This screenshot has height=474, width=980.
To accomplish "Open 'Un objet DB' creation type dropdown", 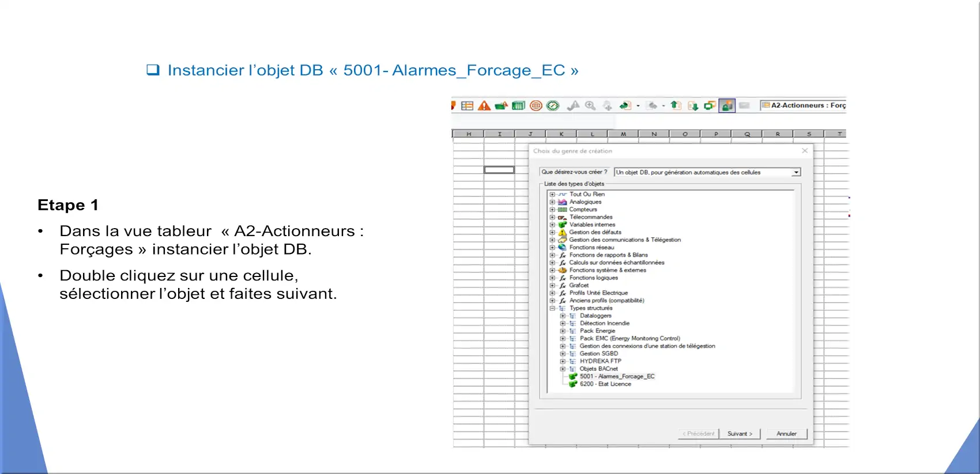I will pos(796,172).
